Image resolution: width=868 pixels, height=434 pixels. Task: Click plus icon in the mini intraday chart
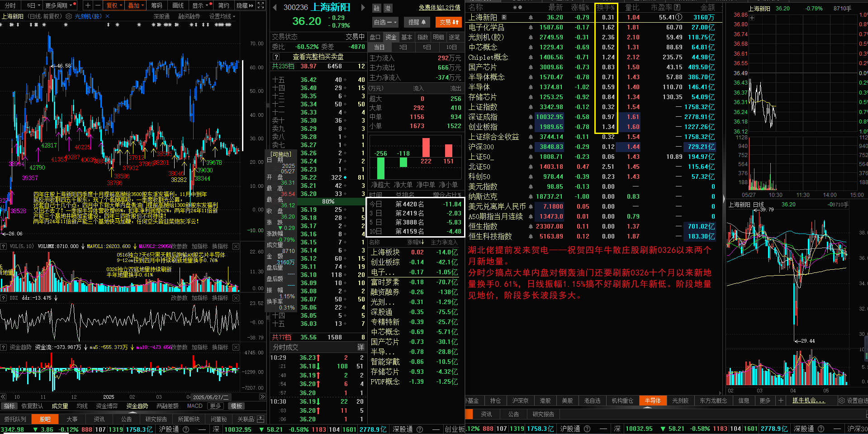coord(752,18)
